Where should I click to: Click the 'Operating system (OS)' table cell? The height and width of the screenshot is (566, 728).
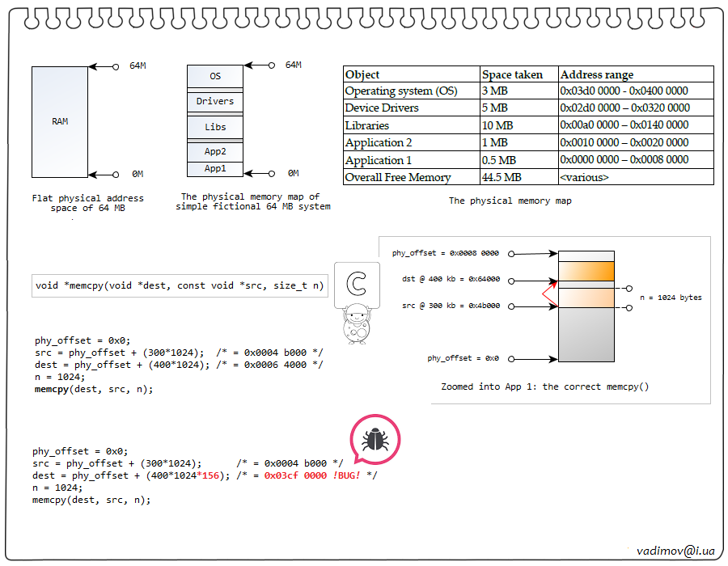click(x=411, y=91)
